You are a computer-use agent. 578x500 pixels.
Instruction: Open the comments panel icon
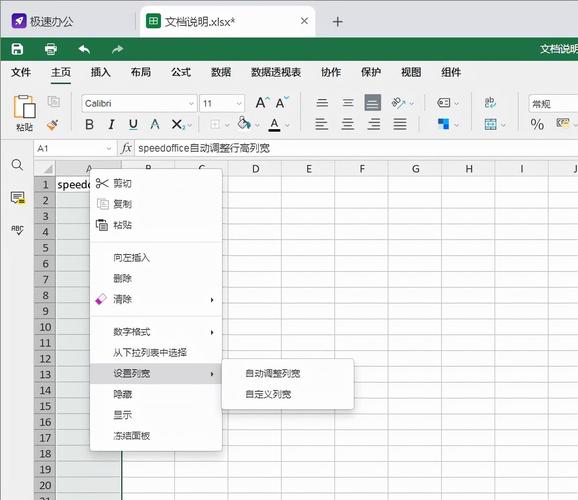click(18, 198)
